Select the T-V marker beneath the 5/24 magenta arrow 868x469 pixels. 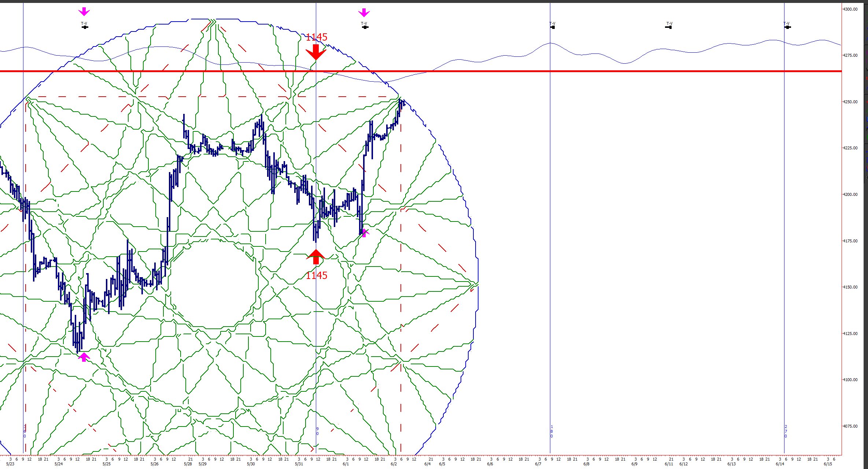84,25
